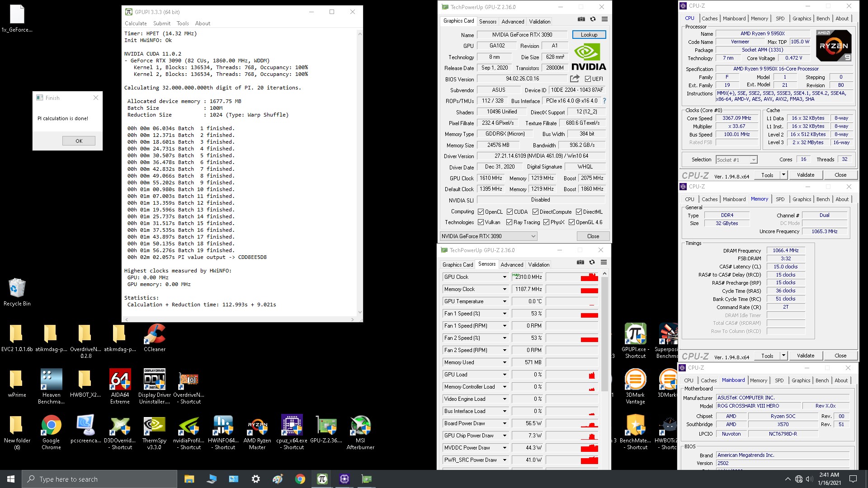Viewport: 868px width, 488px height.
Task: Click the Close button in GPU-Z Graphics Card window
Action: (593, 236)
